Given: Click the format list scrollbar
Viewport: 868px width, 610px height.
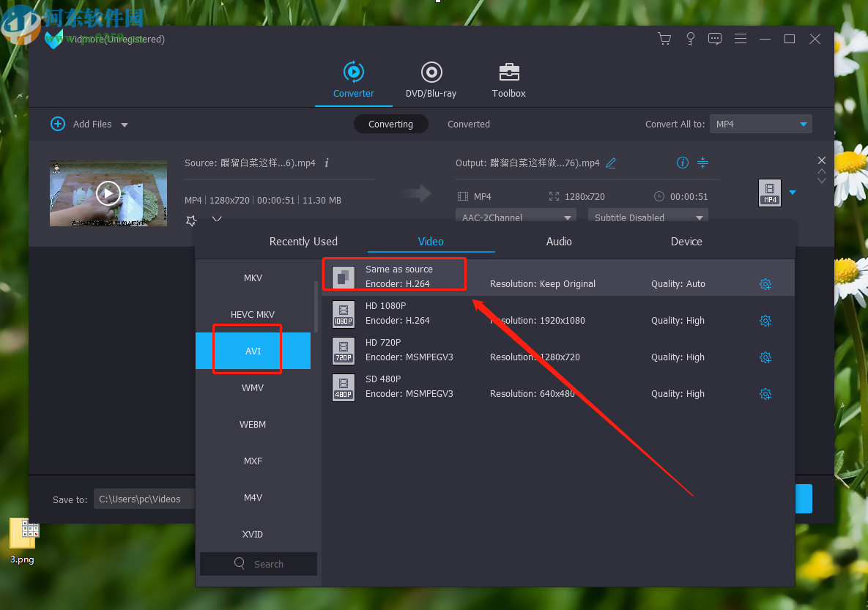Looking at the screenshot, I should click(316, 308).
